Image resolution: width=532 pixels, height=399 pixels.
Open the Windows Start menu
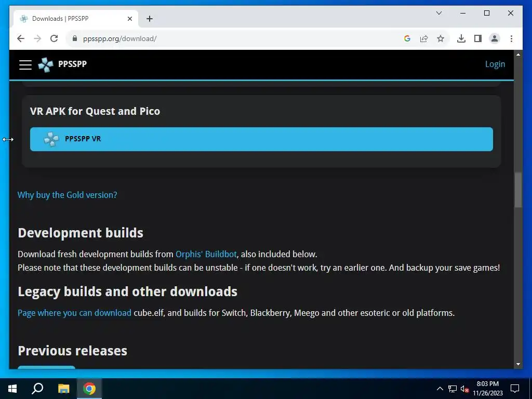(x=12, y=389)
